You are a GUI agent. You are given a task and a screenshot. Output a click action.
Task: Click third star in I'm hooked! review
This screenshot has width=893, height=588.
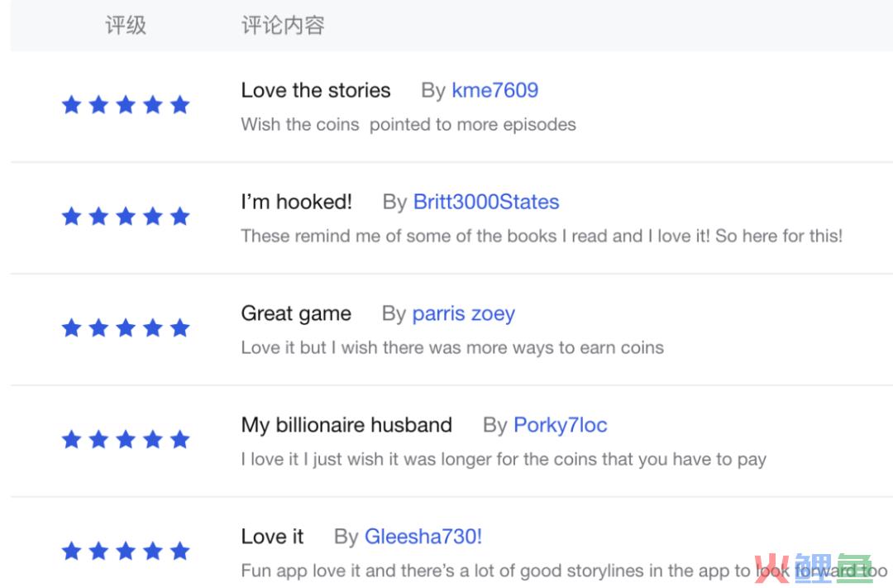point(126,217)
